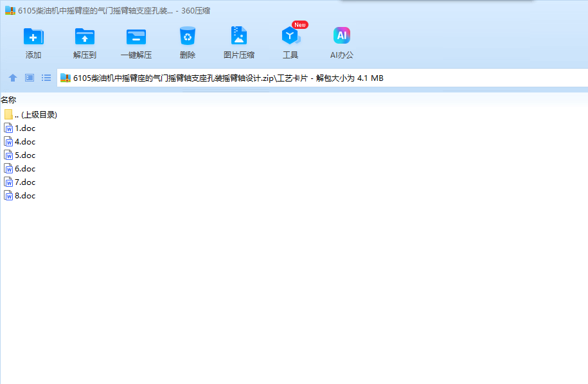This screenshot has height=384, width=588.
Task: Launch the AI办公 icon
Action: point(342,35)
